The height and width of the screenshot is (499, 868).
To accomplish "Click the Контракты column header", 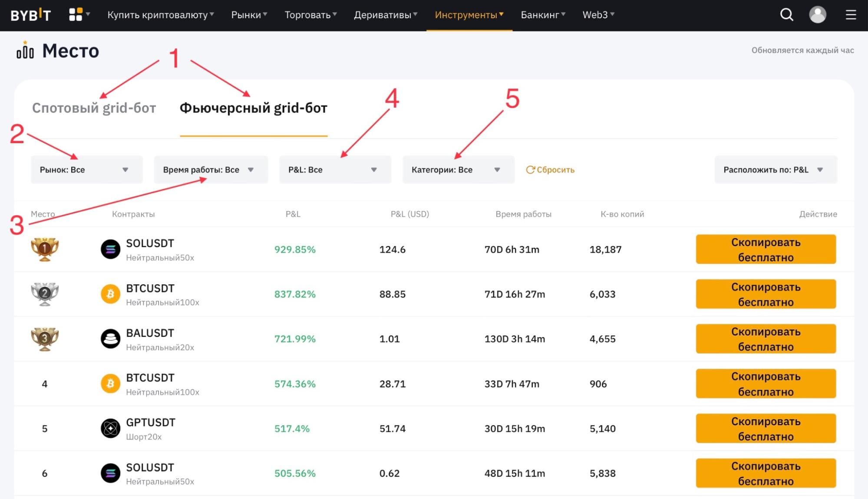I will pyautogui.click(x=133, y=214).
